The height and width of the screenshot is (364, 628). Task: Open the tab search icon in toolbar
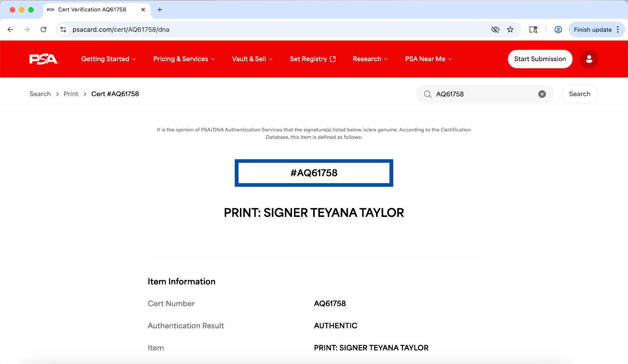533,29
